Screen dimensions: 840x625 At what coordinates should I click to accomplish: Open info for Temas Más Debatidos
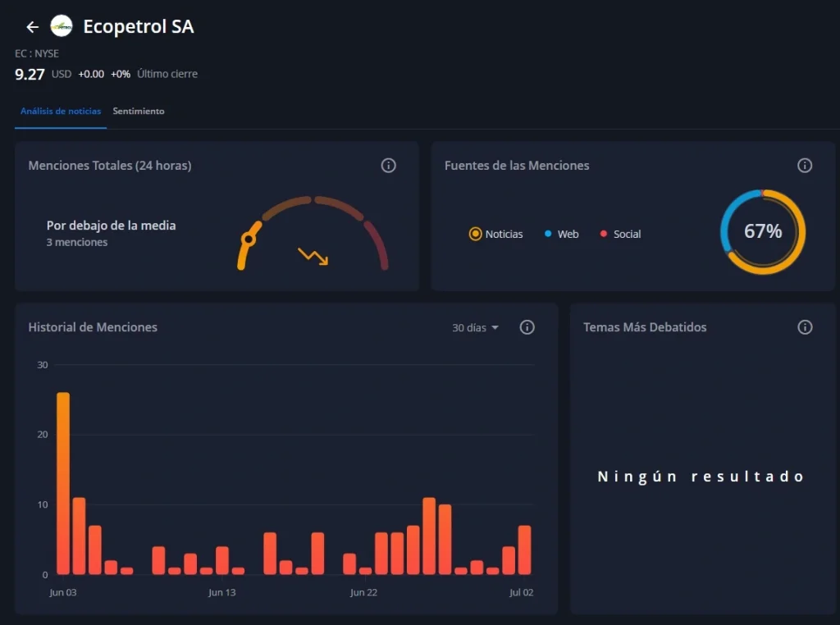805,327
